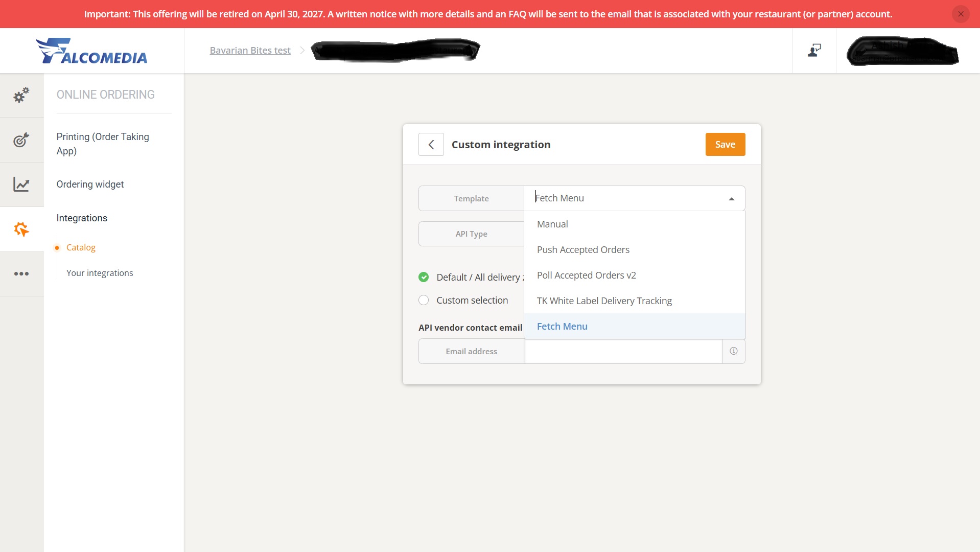Click the email address info icon
The image size is (980, 552).
[733, 351]
